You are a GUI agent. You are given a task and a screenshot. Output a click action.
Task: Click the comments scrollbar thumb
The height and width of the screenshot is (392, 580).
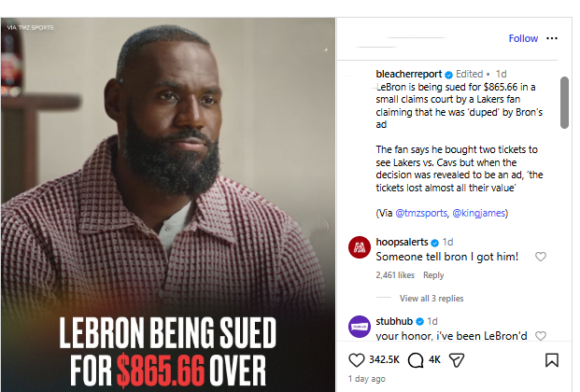564,105
